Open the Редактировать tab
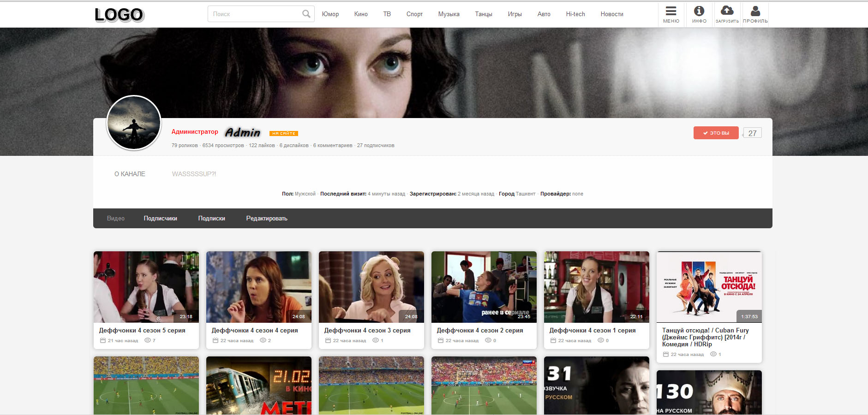The height and width of the screenshot is (415, 868). point(267,218)
